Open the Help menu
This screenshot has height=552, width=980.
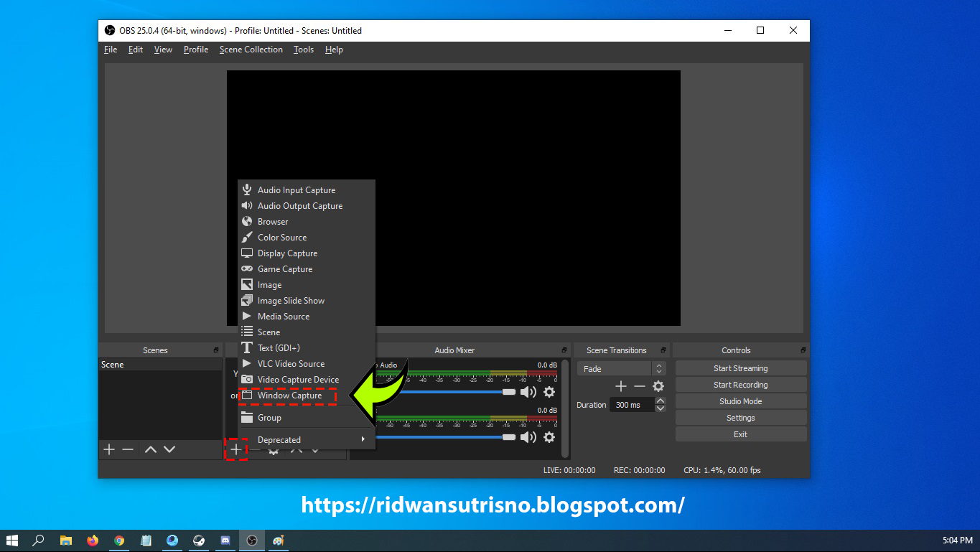click(x=334, y=50)
